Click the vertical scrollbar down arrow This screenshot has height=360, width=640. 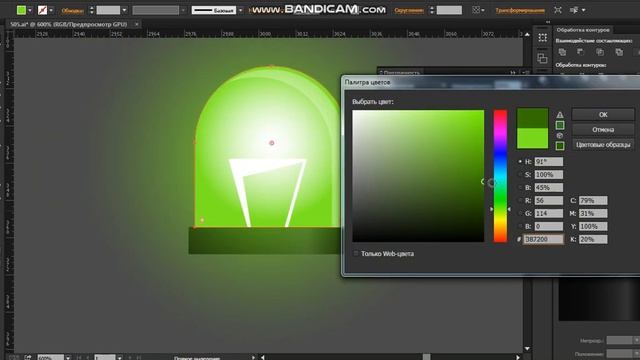527,348
